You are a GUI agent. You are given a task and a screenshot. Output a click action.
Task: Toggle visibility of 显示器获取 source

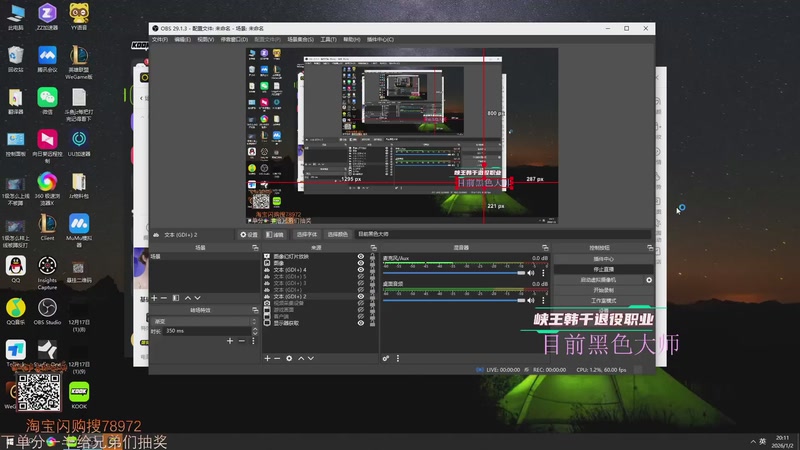(x=361, y=323)
